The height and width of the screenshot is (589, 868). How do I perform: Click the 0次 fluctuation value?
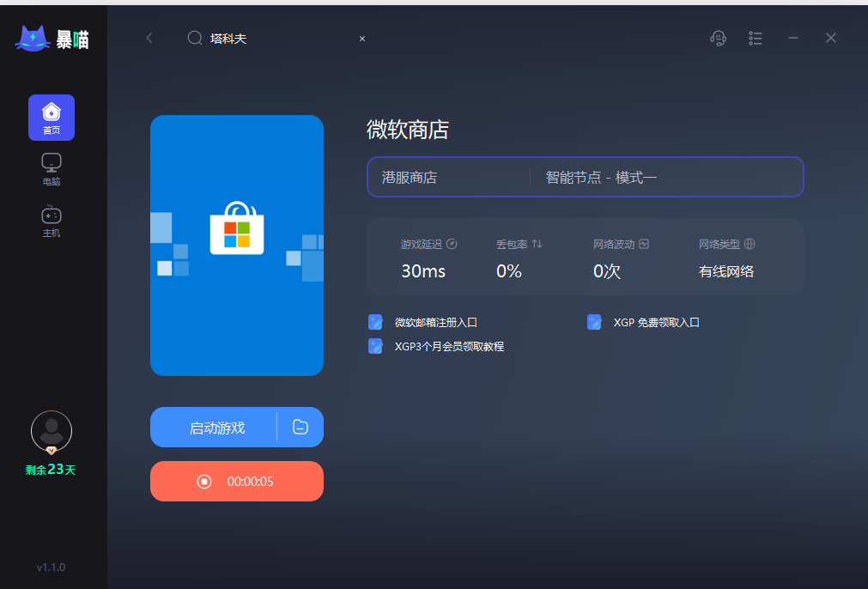607,271
